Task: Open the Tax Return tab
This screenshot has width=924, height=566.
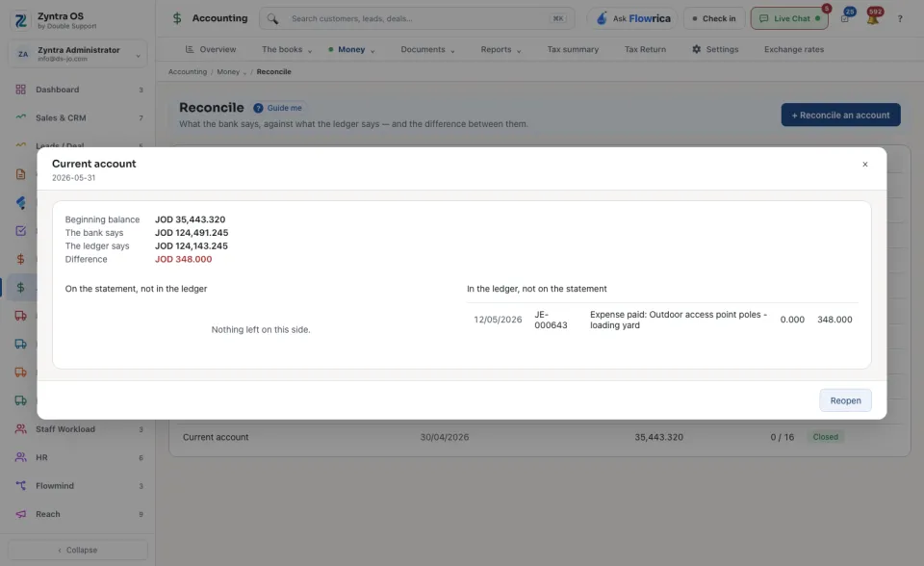Action: pyautogui.click(x=645, y=49)
